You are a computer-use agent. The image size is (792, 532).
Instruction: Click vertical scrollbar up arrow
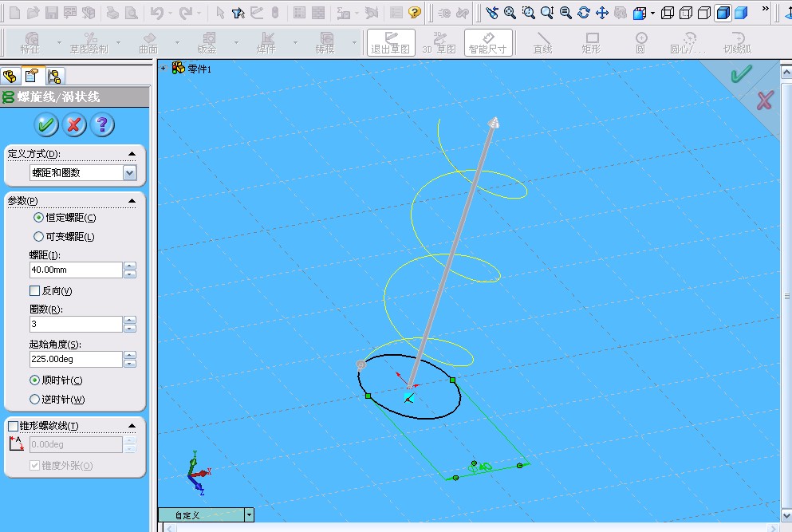click(786, 73)
